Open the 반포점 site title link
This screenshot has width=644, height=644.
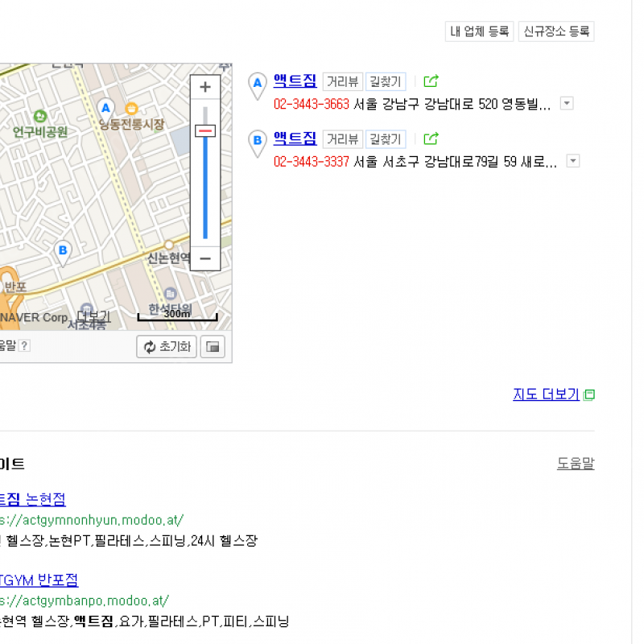[x=39, y=580]
